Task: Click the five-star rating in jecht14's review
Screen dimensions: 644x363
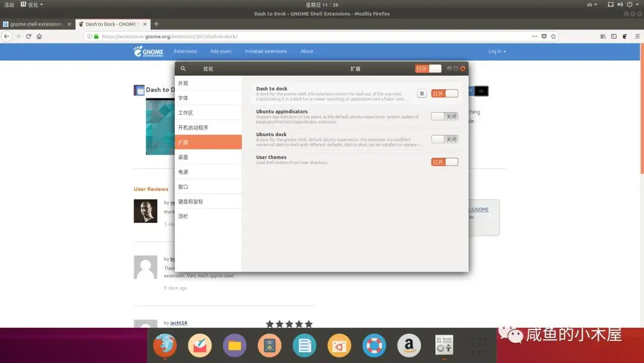Action: (289, 324)
